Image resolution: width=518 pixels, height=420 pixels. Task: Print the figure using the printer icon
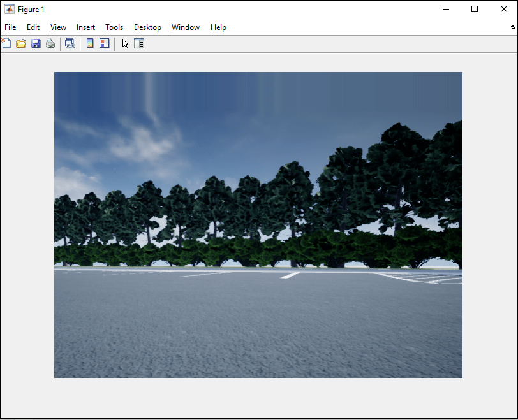pos(50,44)
